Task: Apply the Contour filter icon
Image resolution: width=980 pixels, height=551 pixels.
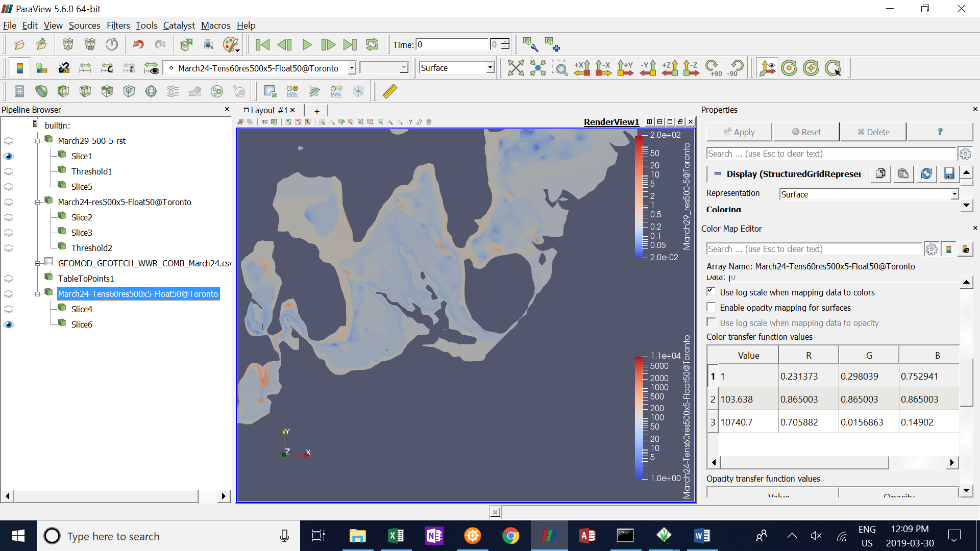Action: (41, 91)
